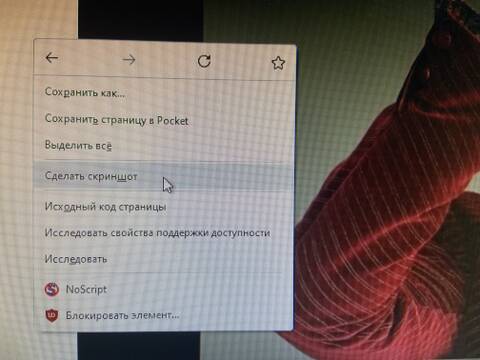This screenshot has height=360, width=480.
Task: Select 'Сохранить страницу в Pocket'
Action: tap(117, 120)
